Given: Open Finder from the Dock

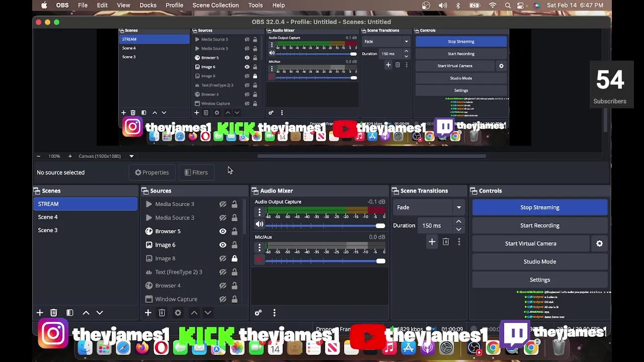Looking at the screenshot, I should (x=85, y=347).
